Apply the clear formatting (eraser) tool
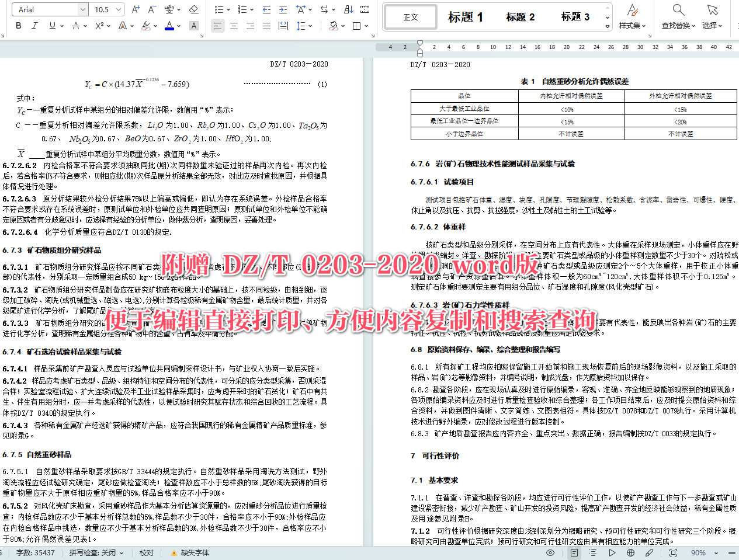The width and height of the screenshot is (739, 560). (193, 9)
